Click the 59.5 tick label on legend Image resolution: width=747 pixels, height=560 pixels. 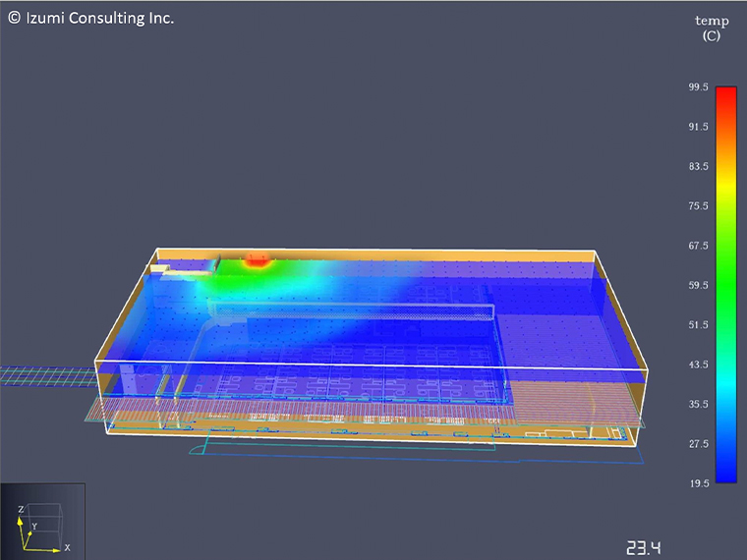[x=699, y=286]
